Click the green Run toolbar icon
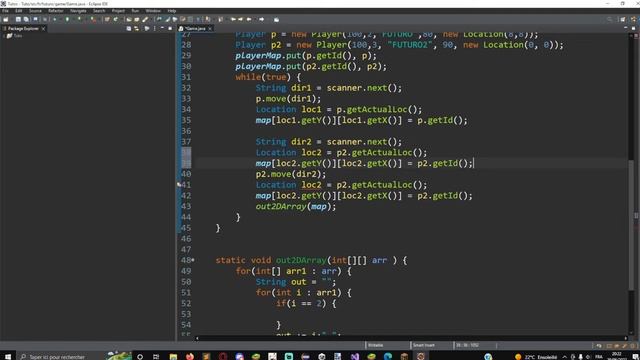The width and height of the screenshot is (640, 360). pyautogui.click(x=67, y=19)
